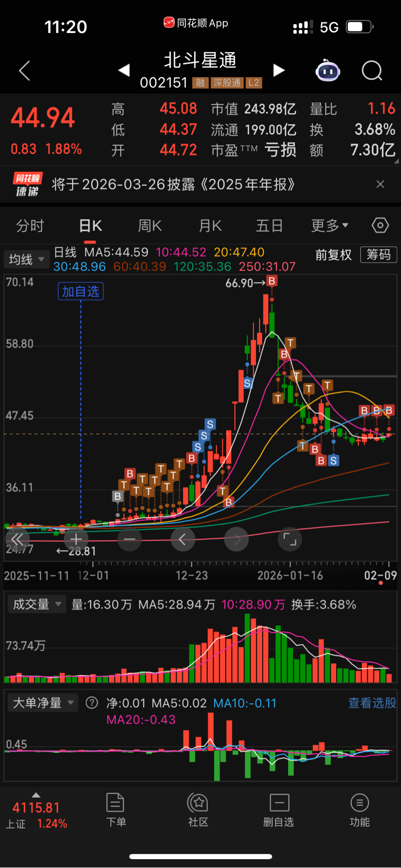Tap the 同花顺速递 news logo
Viewport: 401px width, 868px height.
(x=27, y=184)
